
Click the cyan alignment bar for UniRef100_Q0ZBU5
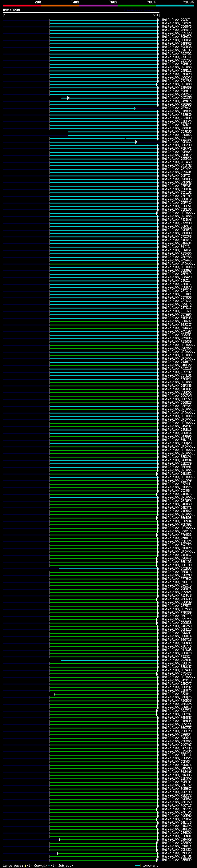coord(108,569)
